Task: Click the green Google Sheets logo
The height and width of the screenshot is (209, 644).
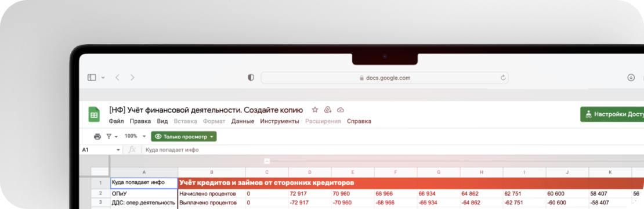Action: point(94,114)
